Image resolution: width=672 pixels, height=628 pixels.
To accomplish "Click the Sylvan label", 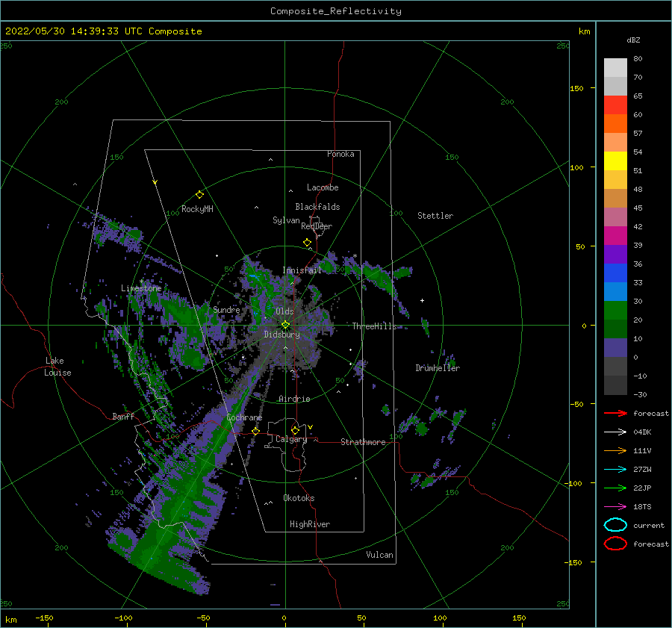I will 286,220.
